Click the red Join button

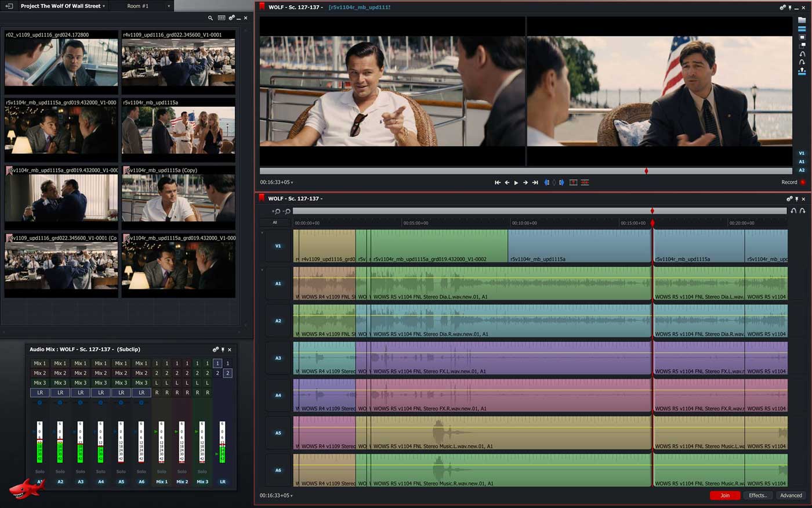(725, 495)
